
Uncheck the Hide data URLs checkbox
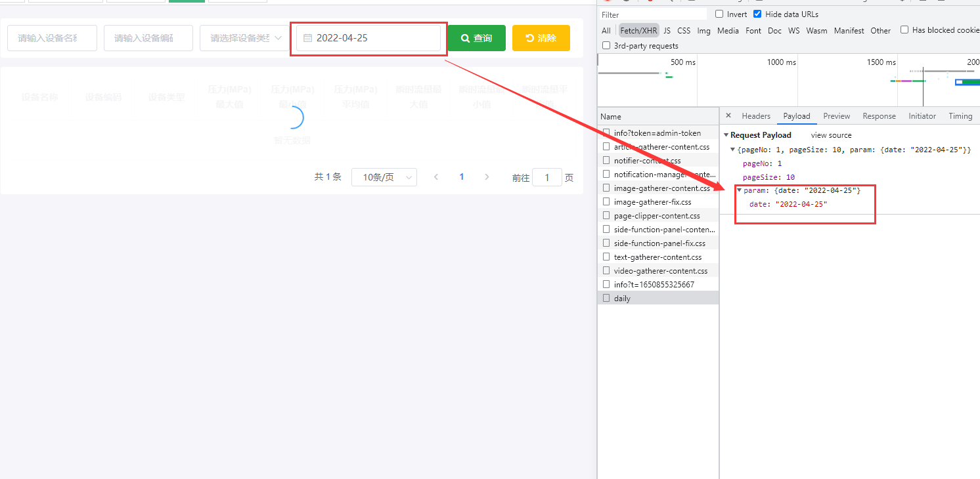pyautogui.click(x=757, y=14)
